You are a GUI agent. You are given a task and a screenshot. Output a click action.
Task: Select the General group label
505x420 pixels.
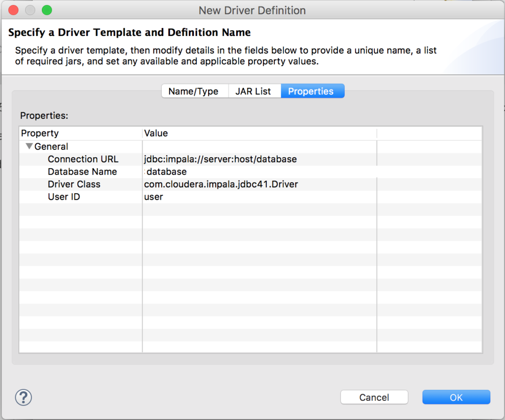(51, 146)
